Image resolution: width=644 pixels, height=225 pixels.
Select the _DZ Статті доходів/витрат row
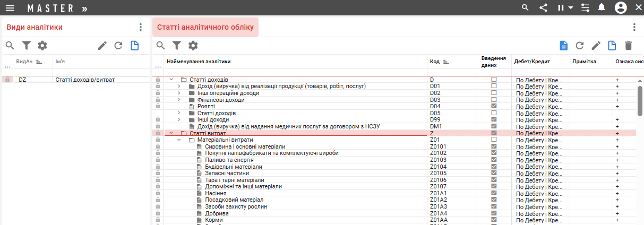(76, 80)
